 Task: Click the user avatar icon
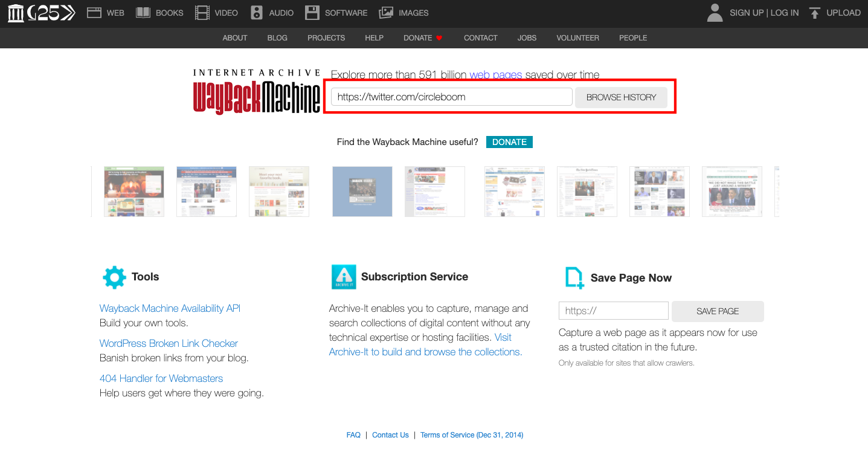tap(715, 12)
